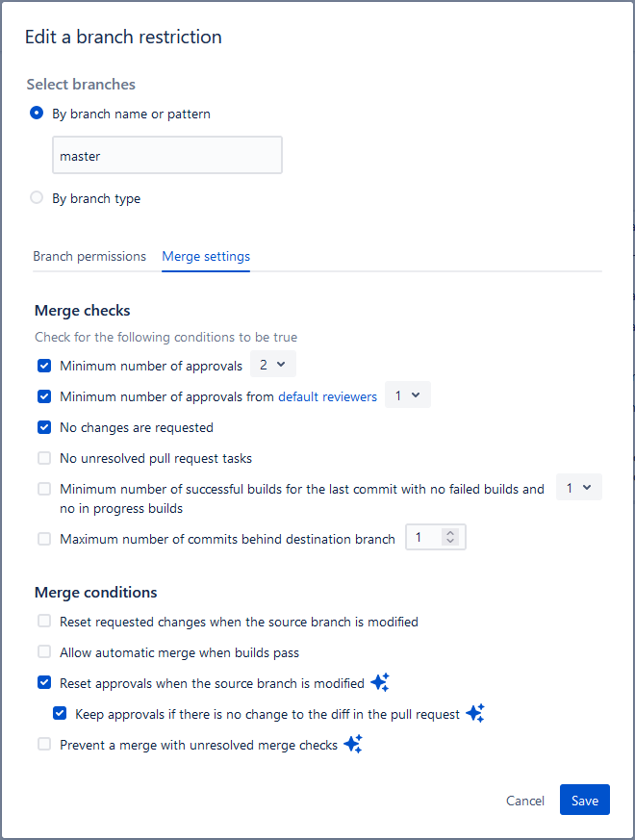Enable Allow automatic merge when builds pass
Screen dimensions: 635x840
43,651
